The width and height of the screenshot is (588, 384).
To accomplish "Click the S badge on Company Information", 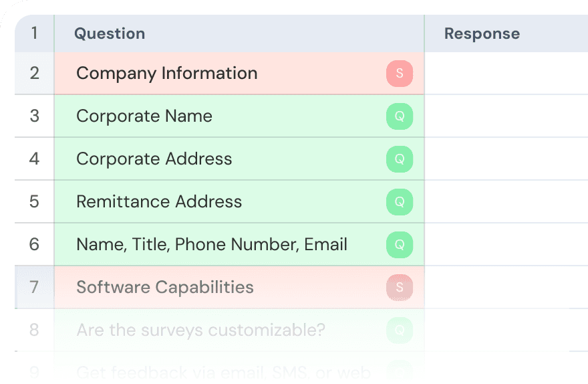I will coord(400,74).
